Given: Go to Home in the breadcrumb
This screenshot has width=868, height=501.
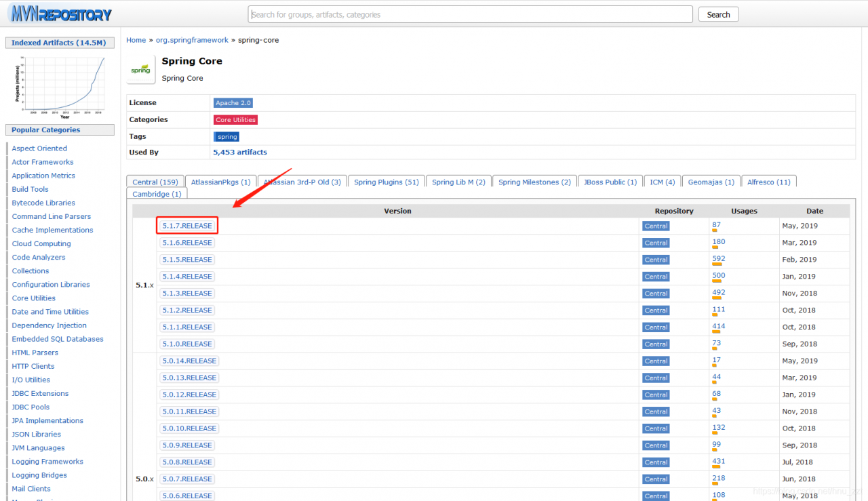Looking at the screenshot, I should (136, 40).
